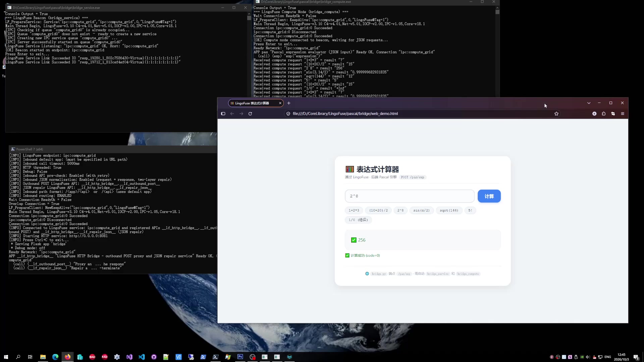This screenshot has width=644, height=362.
Task: Click the blue 计算 calculate button
Action: point(489,196)
